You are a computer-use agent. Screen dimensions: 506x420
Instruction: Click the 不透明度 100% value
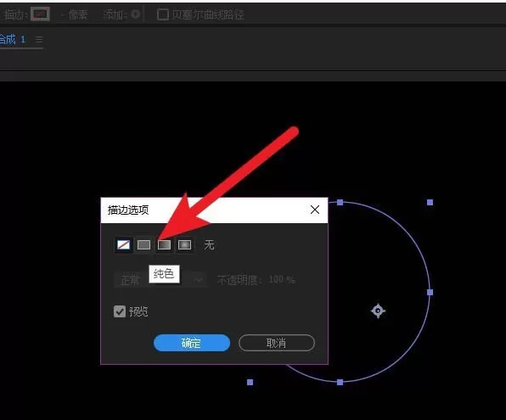(x=282, y=279)
